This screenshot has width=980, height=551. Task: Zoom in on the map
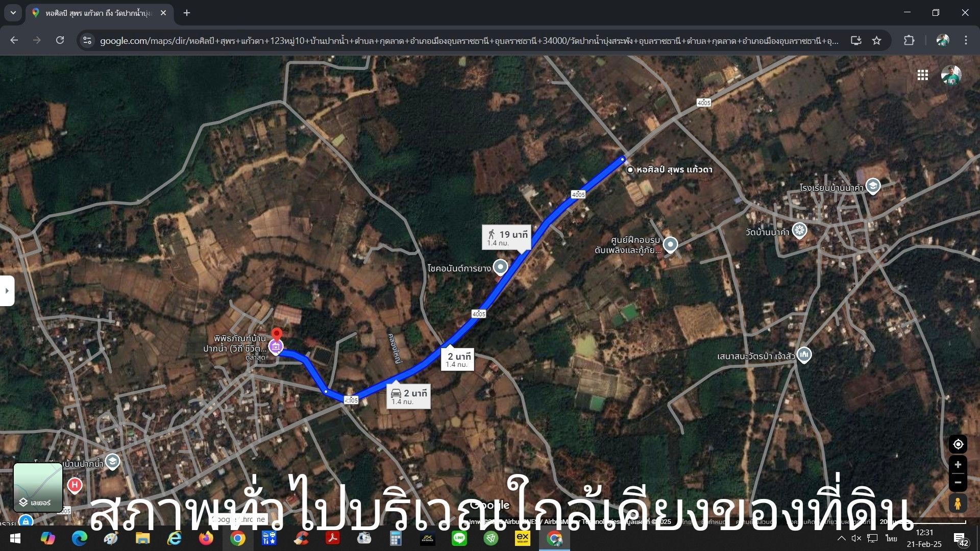point(958,465)
